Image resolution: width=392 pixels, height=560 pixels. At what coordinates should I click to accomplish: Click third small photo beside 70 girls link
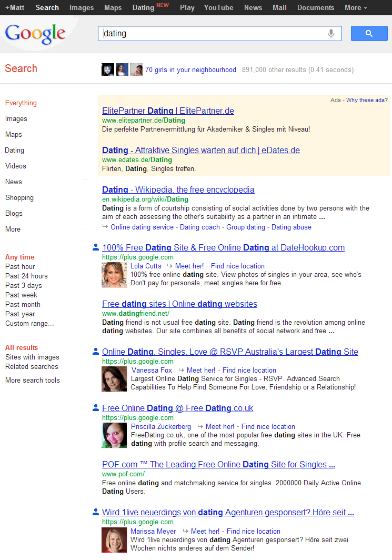click(x=136, y=69)
